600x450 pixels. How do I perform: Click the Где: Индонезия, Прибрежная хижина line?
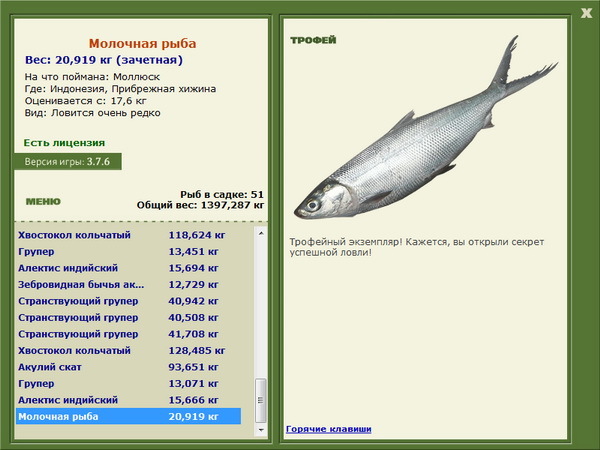[x=120, y=89]
